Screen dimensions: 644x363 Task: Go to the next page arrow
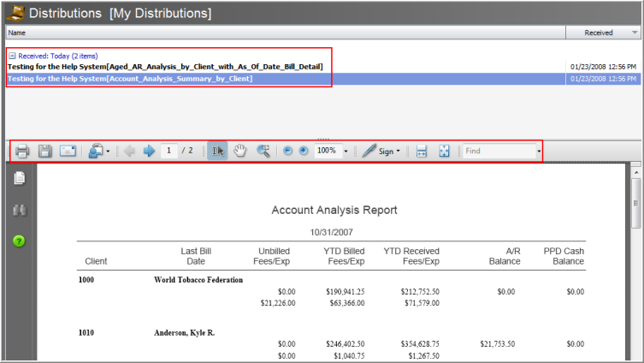(x=149, y=152)
